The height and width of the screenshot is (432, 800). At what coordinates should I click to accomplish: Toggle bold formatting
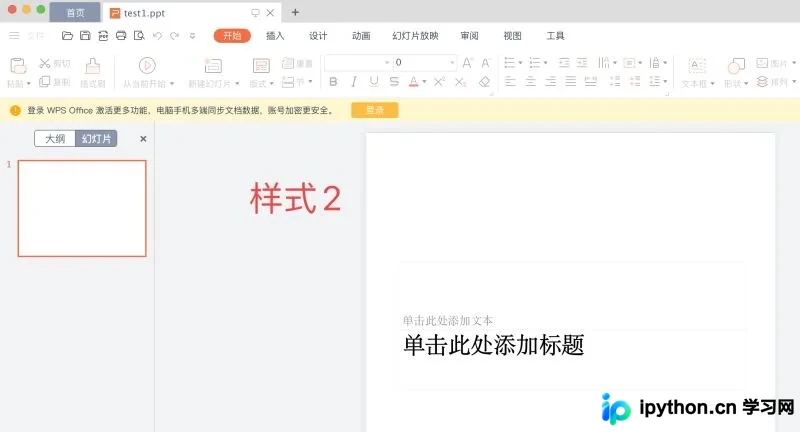click(x=333, y=82)
